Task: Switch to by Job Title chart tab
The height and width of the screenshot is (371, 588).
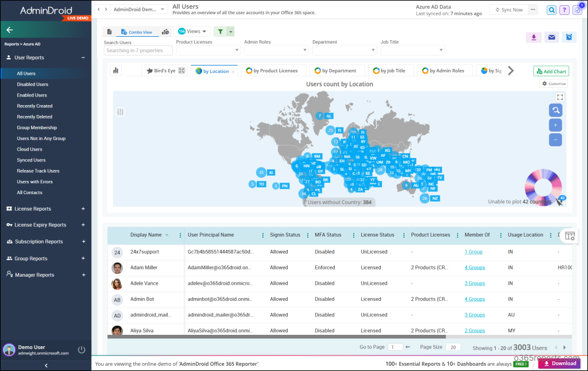Action: point(392,71)
